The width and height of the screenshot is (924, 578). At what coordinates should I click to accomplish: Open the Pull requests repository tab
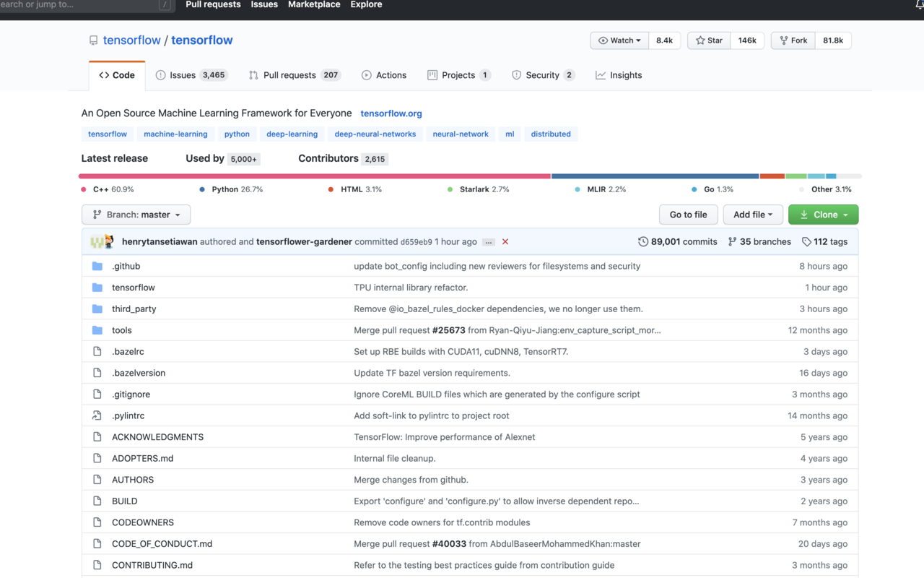(295, 75)
